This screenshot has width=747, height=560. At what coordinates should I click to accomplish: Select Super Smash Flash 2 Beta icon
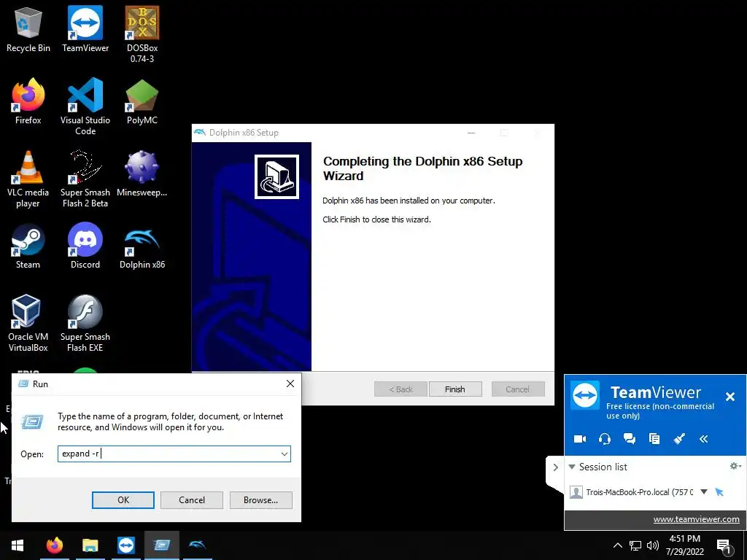click(x=85, y=179)
